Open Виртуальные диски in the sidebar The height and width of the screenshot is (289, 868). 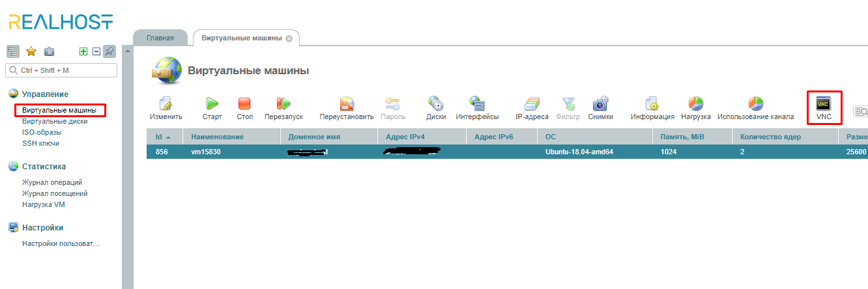click(x=55, y=121)
